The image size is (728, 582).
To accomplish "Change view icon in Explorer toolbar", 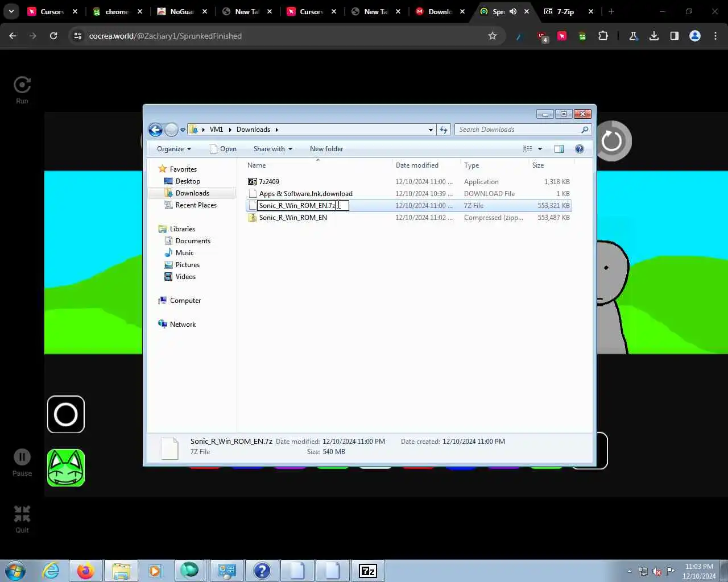I will (x=528, y=149).
